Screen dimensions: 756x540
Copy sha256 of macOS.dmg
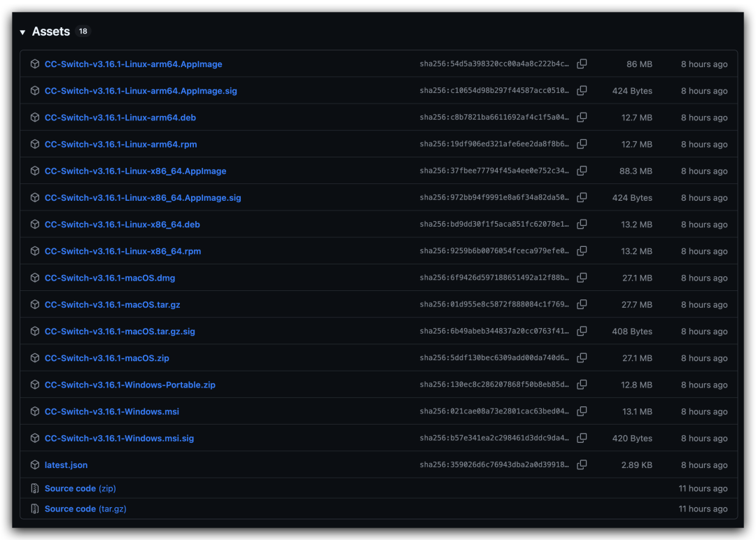582,278
